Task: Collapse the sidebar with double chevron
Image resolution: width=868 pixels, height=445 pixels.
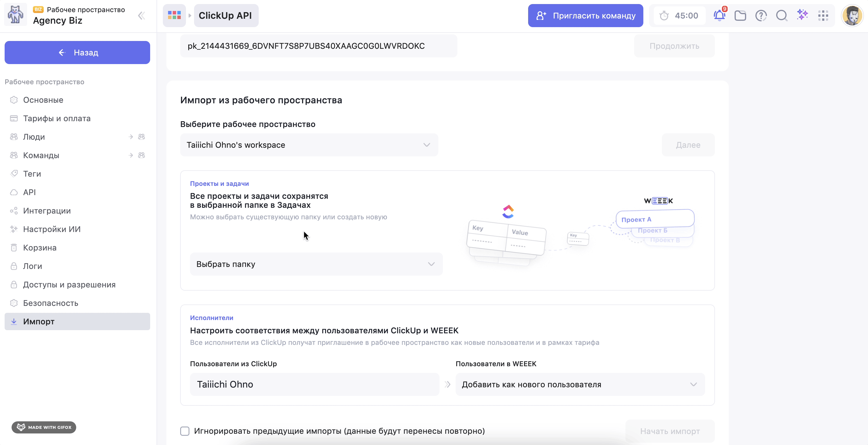Action: pyautogui.click(x=141, y=16)
